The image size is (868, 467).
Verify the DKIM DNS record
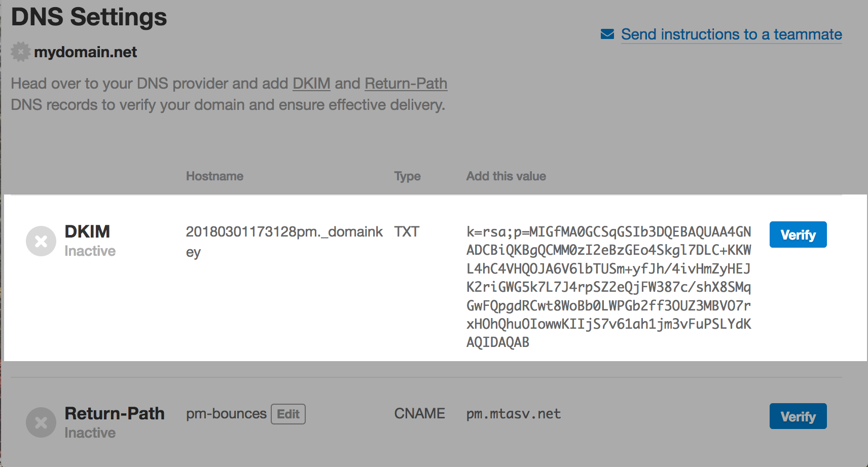(x=798, y=235)
